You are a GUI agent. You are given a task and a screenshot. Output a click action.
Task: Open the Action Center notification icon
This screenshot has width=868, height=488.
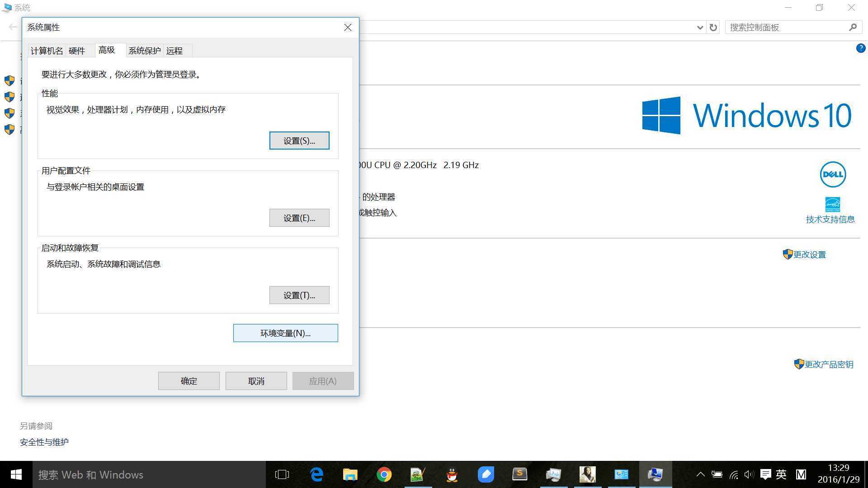(x=765, y=474)
